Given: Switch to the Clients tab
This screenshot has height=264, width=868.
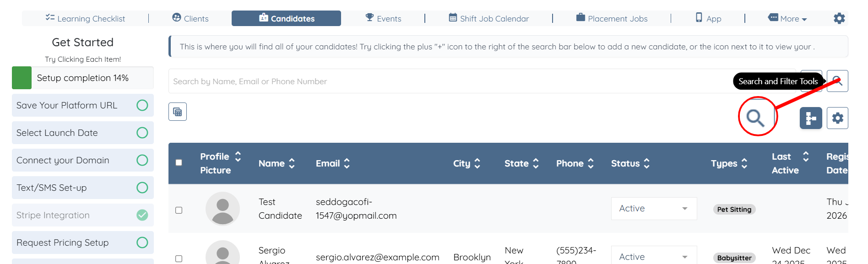Looking at the screenshot, I should 190,19.
